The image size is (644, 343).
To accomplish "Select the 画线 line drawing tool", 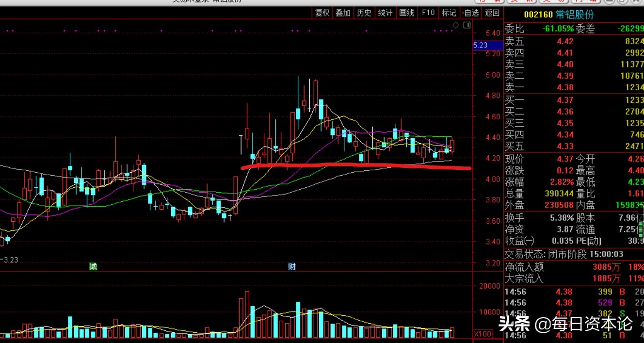I will (x=406, y=13).
